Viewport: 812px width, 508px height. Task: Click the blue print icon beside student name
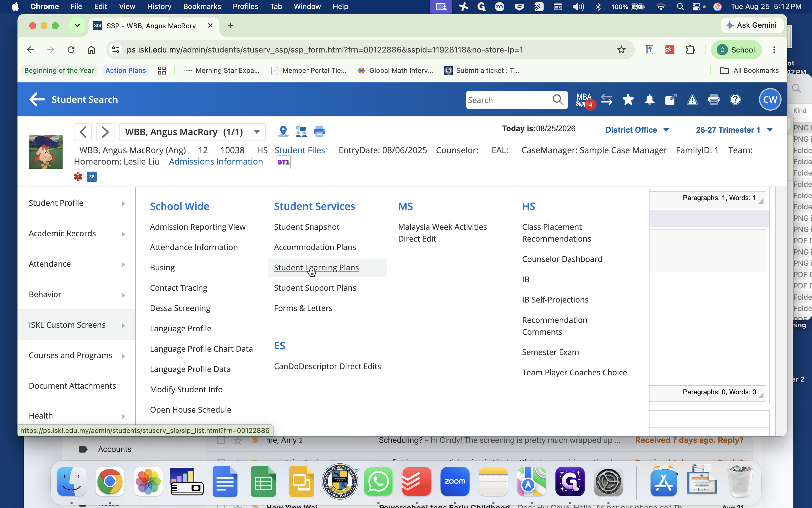[x=319, y=131]
